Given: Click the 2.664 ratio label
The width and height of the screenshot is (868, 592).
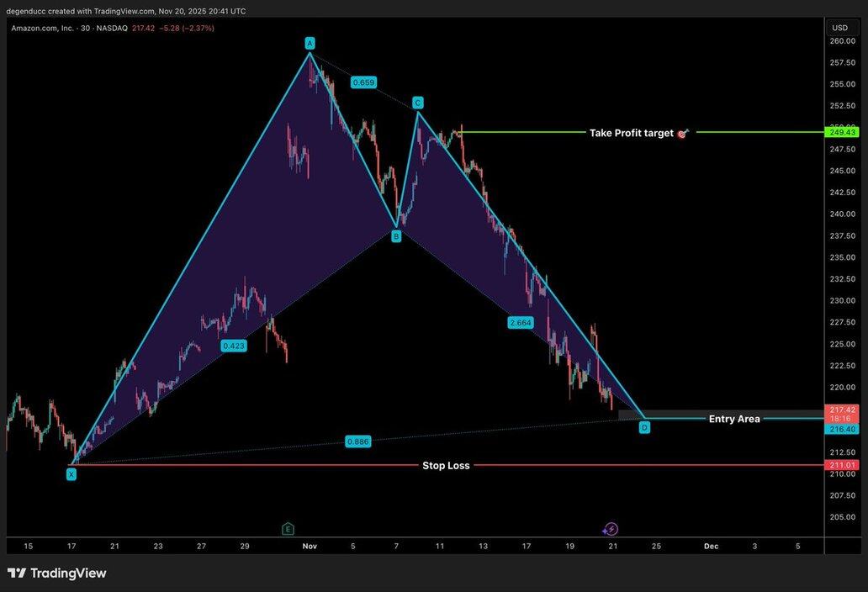Looking at the screenshot, I should (520, 323).
